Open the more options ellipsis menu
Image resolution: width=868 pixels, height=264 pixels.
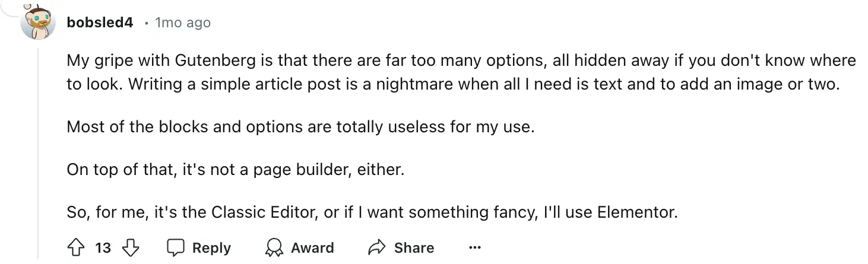(x=474, y=247)
